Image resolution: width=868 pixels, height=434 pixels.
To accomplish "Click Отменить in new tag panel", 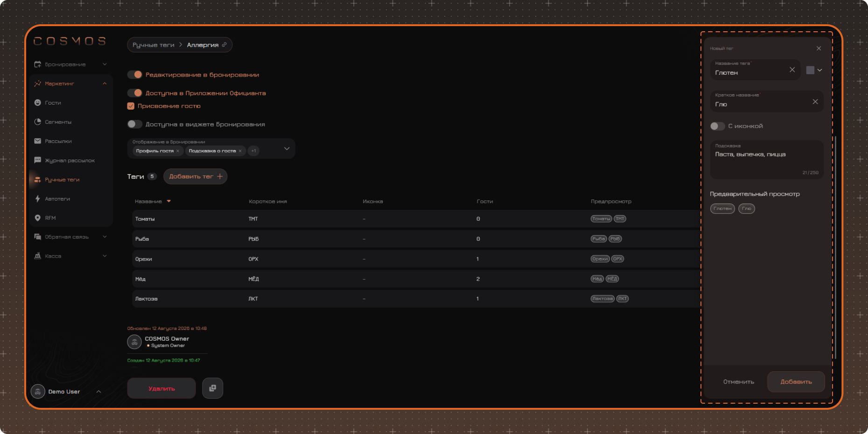I will tap(738, 382).
